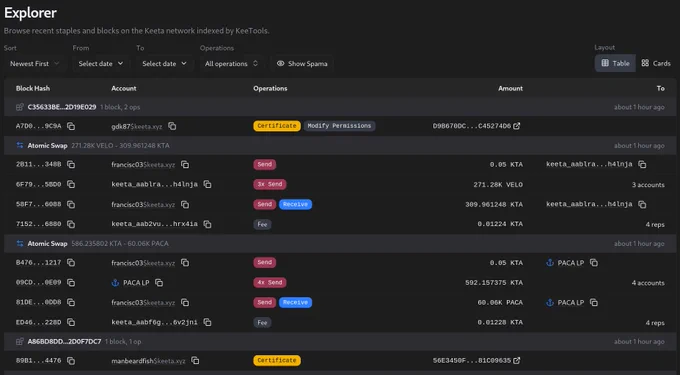Screen dimensions: 680x375
Task: Click amount 309.961248 KTA
Action: 494,205
